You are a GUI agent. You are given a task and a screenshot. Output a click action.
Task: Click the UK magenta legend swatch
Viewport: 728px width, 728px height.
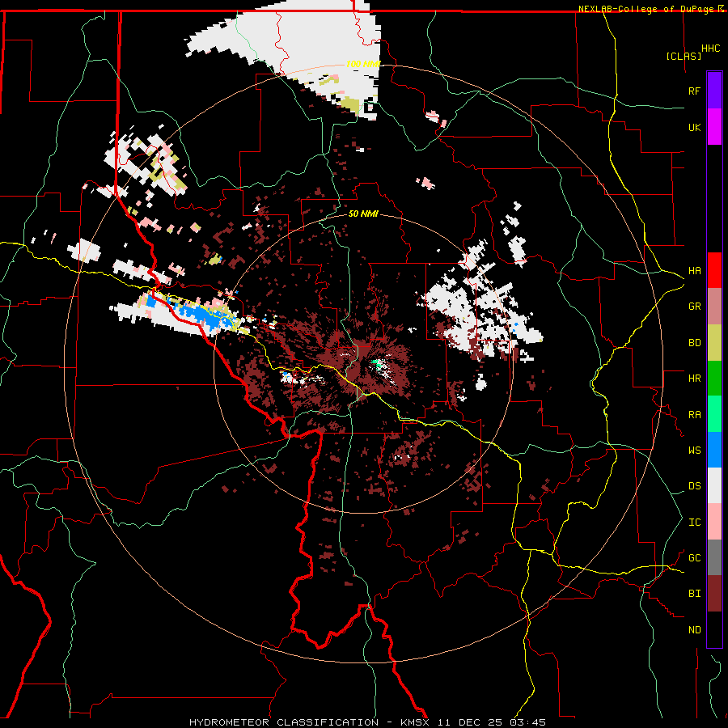point(714,127)
